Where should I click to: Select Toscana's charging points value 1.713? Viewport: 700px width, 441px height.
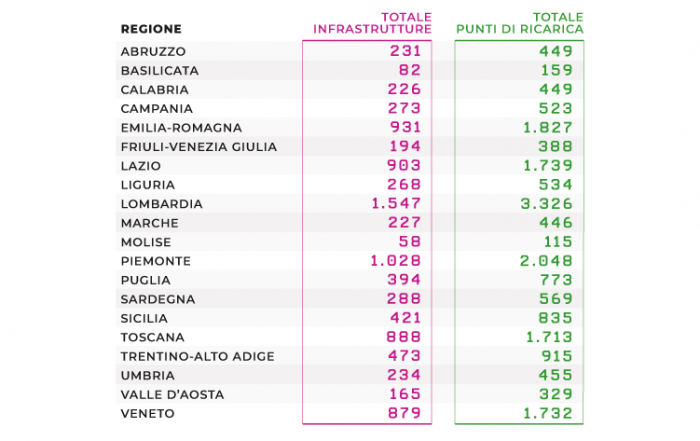tap(549, 337)
